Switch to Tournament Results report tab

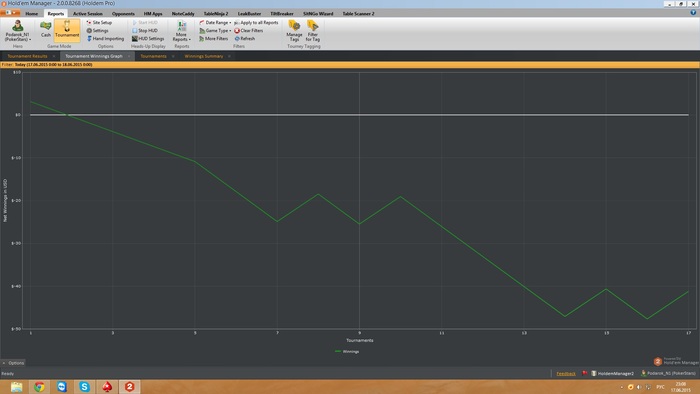[x=27, y=56]
